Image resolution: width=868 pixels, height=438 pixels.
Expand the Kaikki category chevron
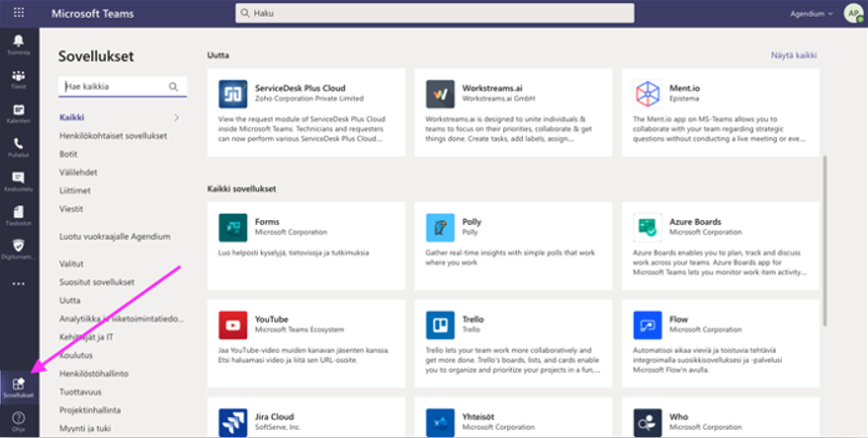[177, 117]
